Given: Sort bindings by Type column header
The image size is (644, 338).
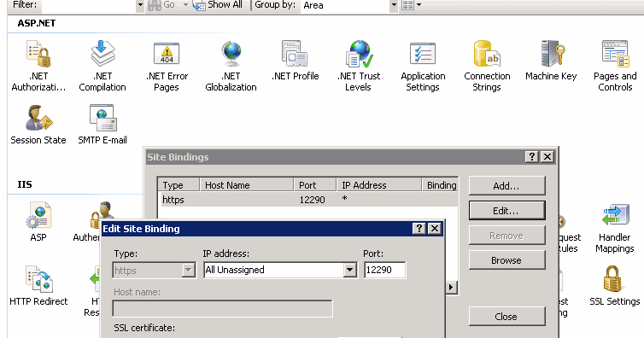Looking at the screenshot, I should tap(179, 185).
